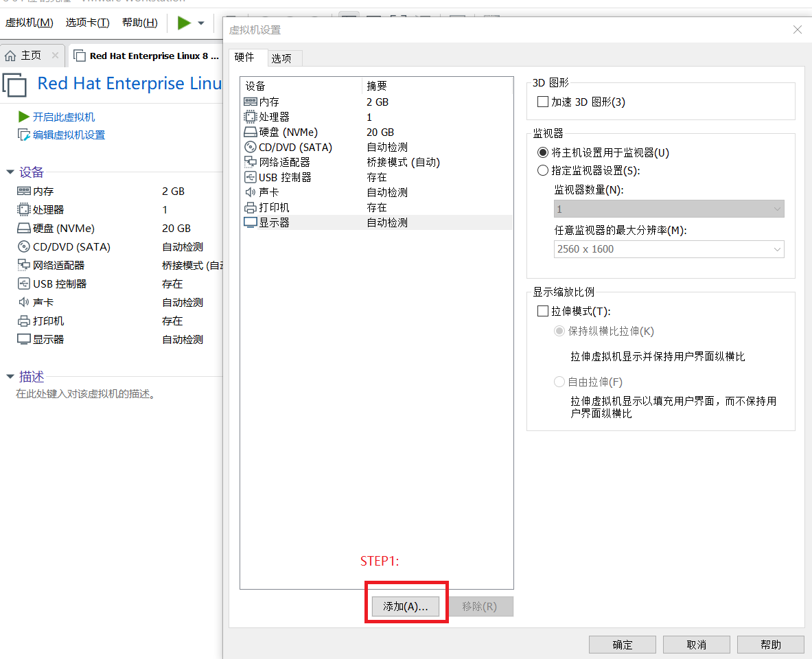This screenshot has width=812, height=659.
Task: Click the network adapter icon in the main window list
Action: click(24, 265)
